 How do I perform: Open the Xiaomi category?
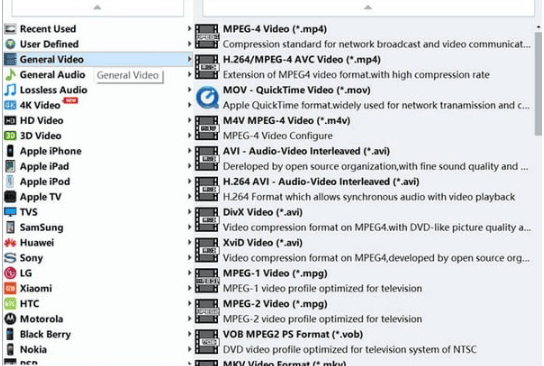(97, 288)
